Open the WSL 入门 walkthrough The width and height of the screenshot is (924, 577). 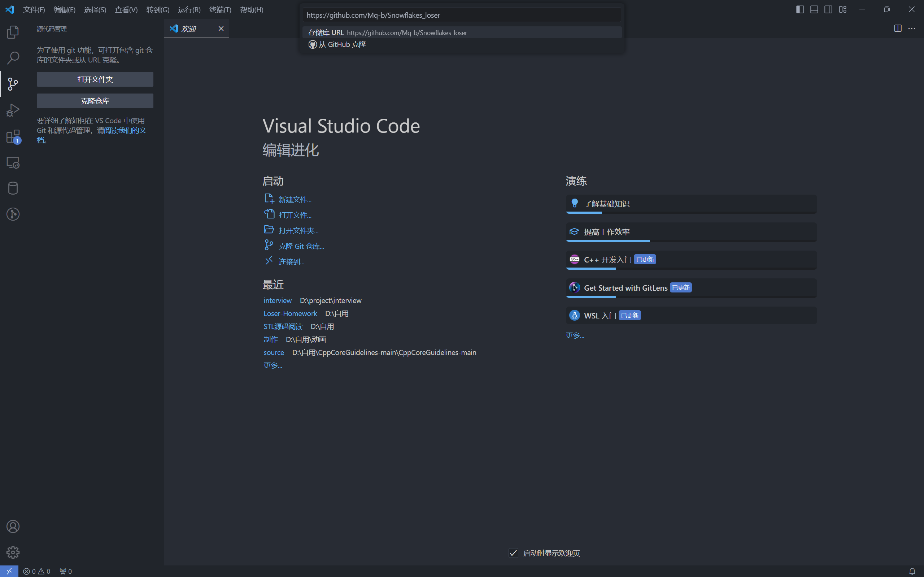[691, 316]
